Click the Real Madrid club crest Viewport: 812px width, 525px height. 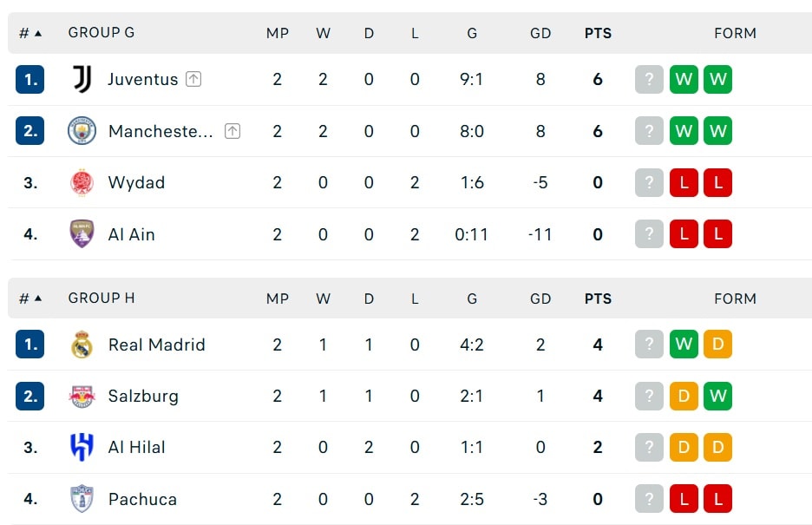pos(82,345)
